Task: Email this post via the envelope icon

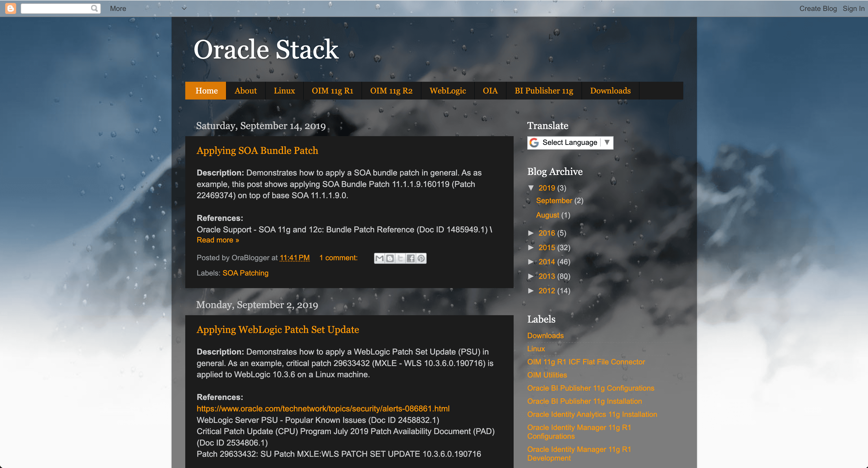Action: coord(380,258)
